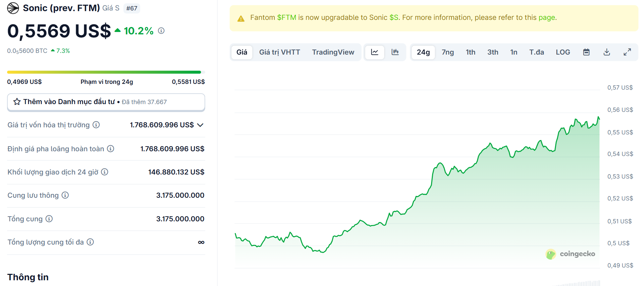The image size is (644, 286).
Task: Select the 1n time range
Action: pos(514,52)
